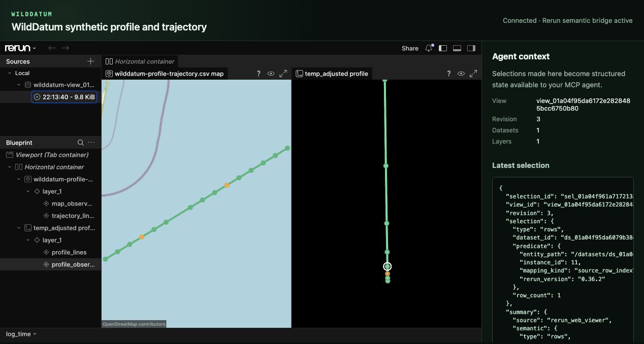Click the Revision label in Agent context
The width and height of the screenshot is (644, 344).
504,119
